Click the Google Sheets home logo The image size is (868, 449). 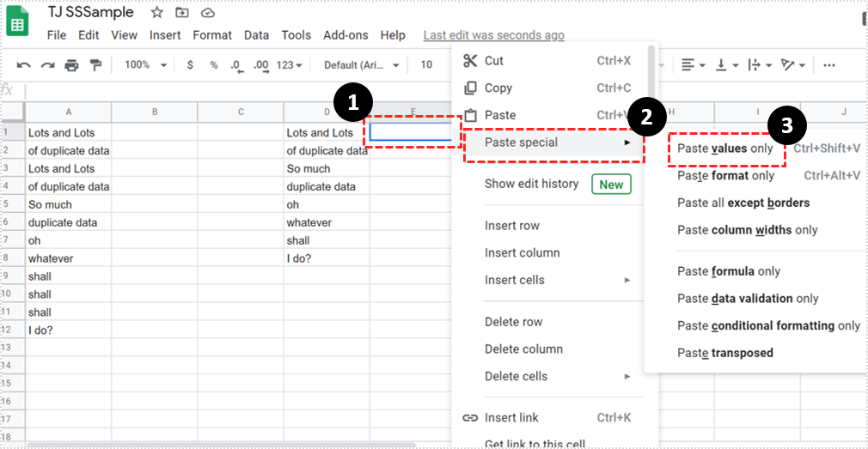coord(18,22)
